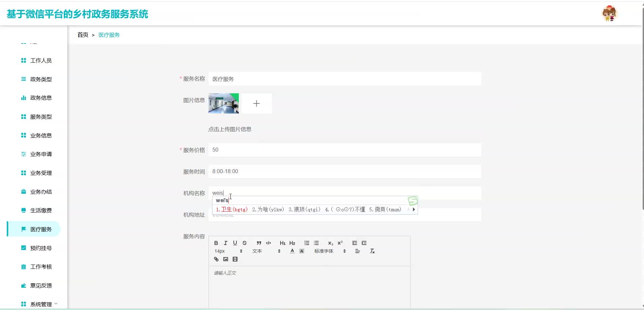Toggle strikethrough formatting
This screenshot has width=644, height=310.
tap(245, 243)
